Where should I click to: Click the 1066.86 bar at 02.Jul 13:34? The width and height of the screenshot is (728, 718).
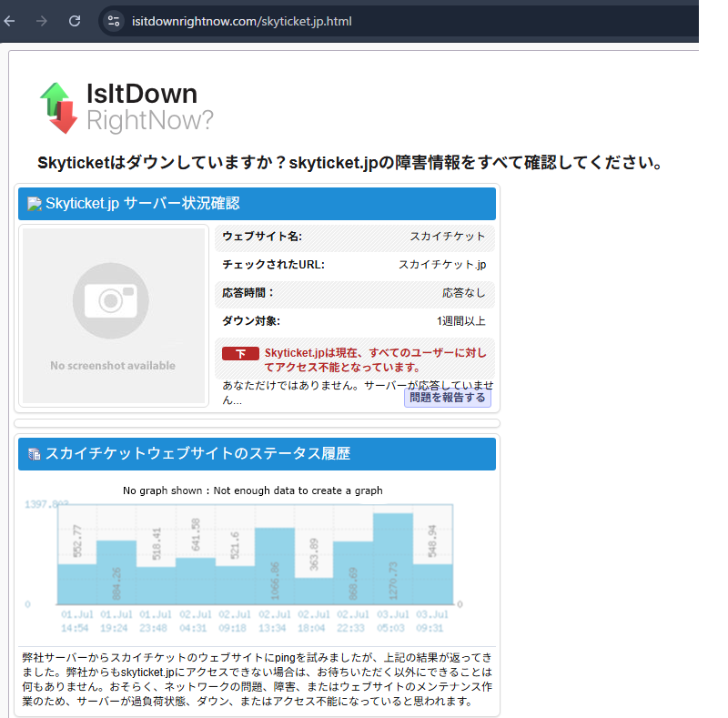pos(275,566)
